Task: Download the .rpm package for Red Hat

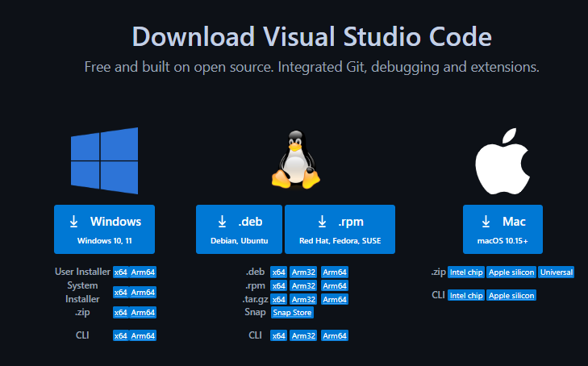Action: tap(340, 229)
